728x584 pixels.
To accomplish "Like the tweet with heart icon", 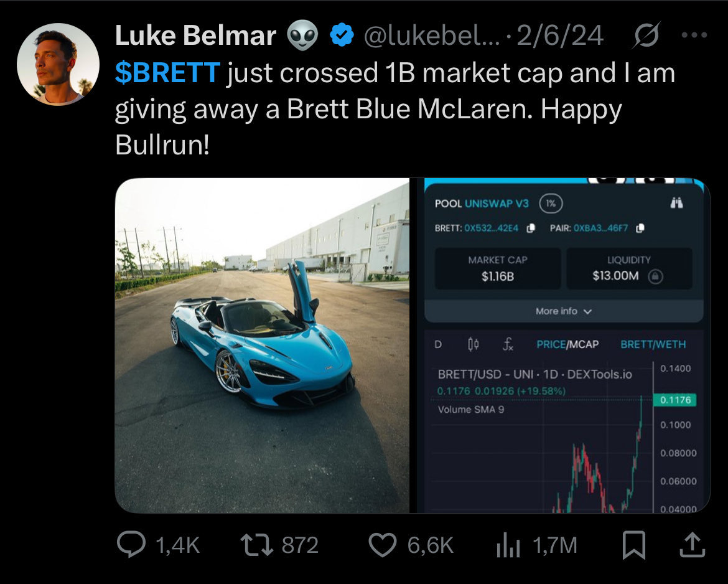I will pos(382,545).
